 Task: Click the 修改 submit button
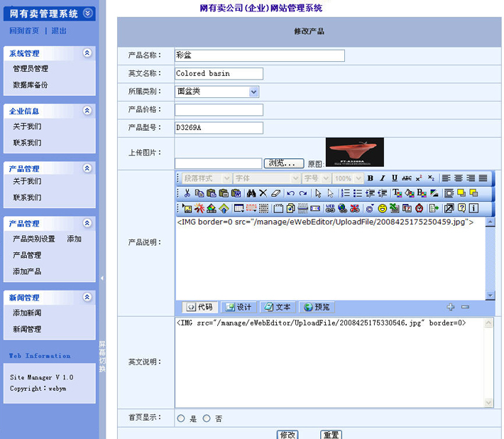pos(287,435)
